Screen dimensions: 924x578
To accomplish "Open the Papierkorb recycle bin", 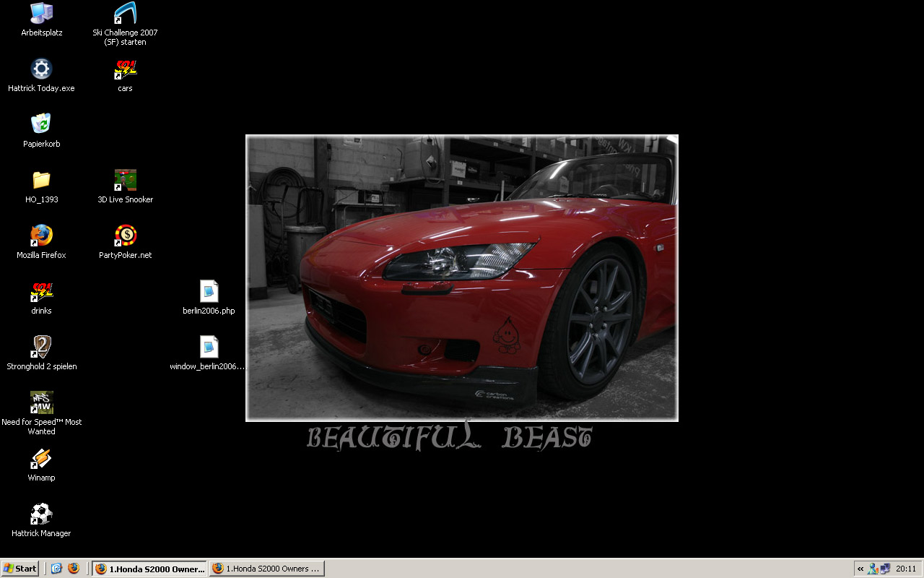I will (x=41, y=124).
